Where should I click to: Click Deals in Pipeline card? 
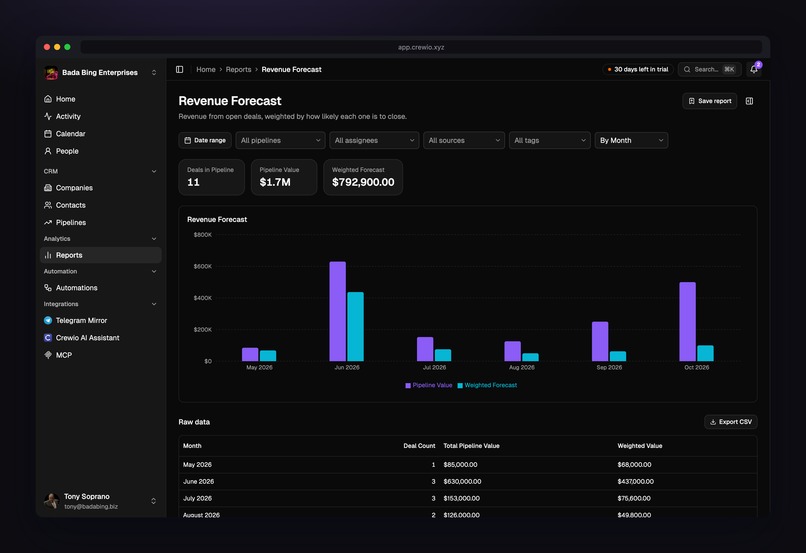[x=211, y=177]
